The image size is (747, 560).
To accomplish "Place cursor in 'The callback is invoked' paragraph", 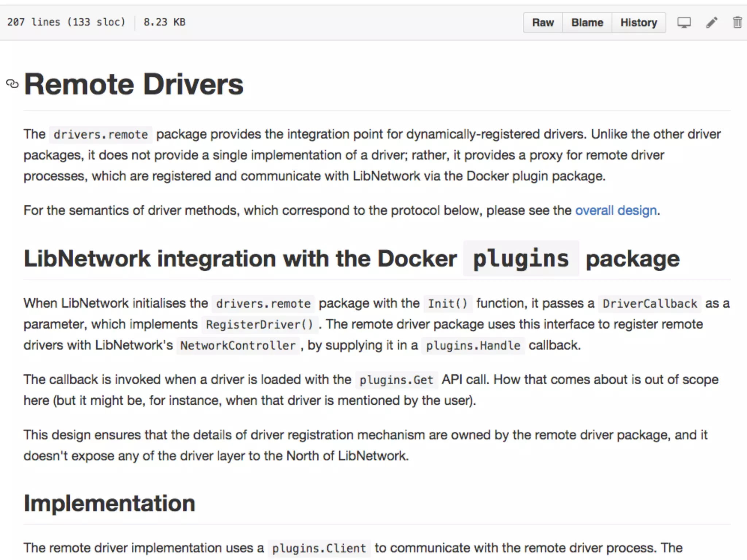I will (371, 390).
